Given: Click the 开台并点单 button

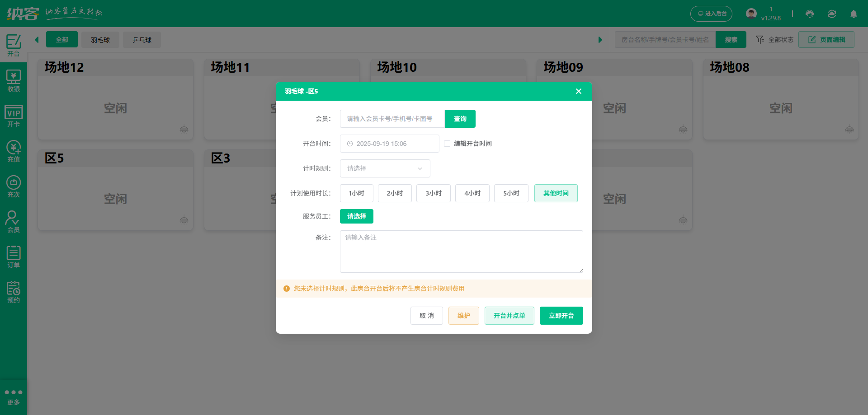Looking at the screenshot, I should [x=509, y=315].
